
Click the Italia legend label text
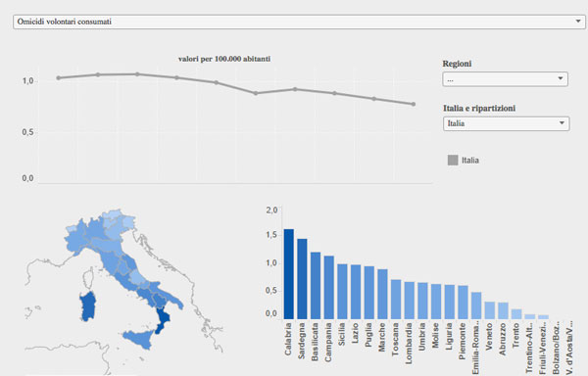(470, 161)
